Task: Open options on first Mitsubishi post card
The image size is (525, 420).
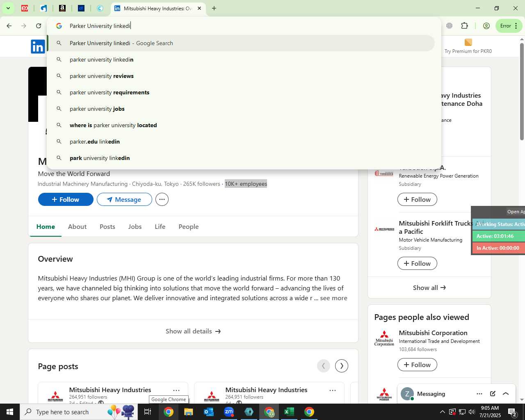Action: pos(176,390)
